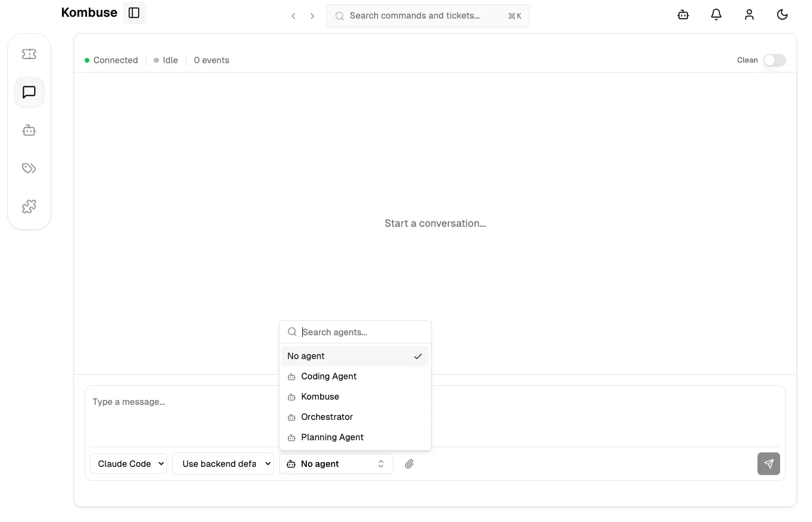Enable the Clean toggle
The image size is (812, 522).
[774, 60]
